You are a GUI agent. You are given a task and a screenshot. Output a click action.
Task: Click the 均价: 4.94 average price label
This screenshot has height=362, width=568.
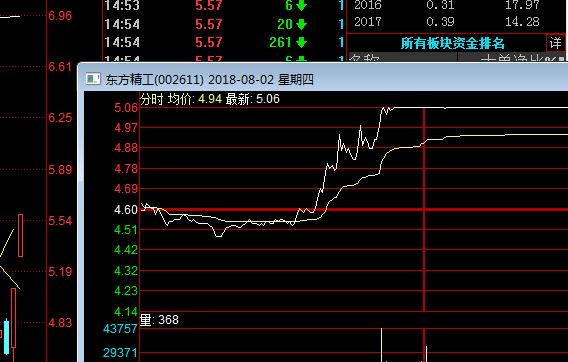pyautogui.click(x=195, y=99)
